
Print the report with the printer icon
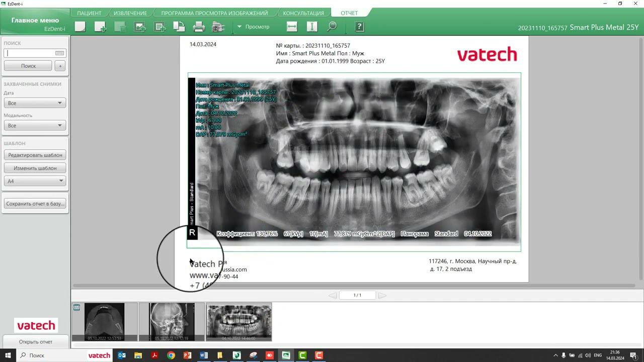click(x=199, y=27)
